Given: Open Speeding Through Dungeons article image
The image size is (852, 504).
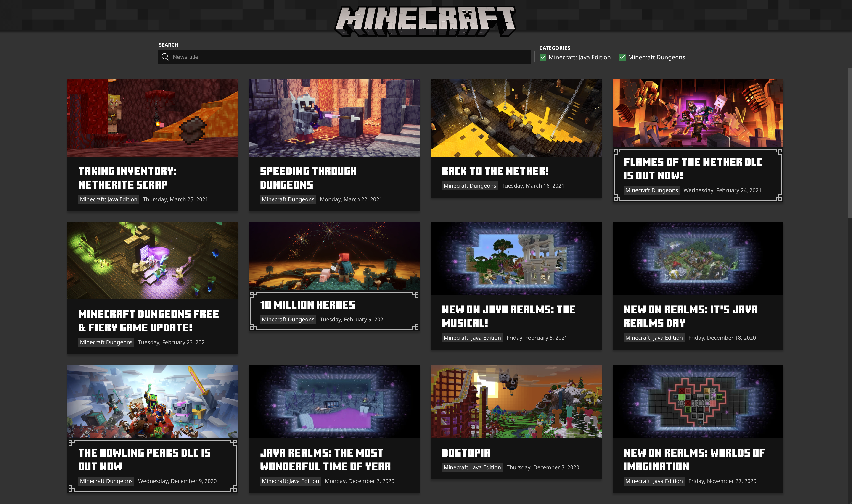Looking at the screenshot, I should [x=334, y=118].
